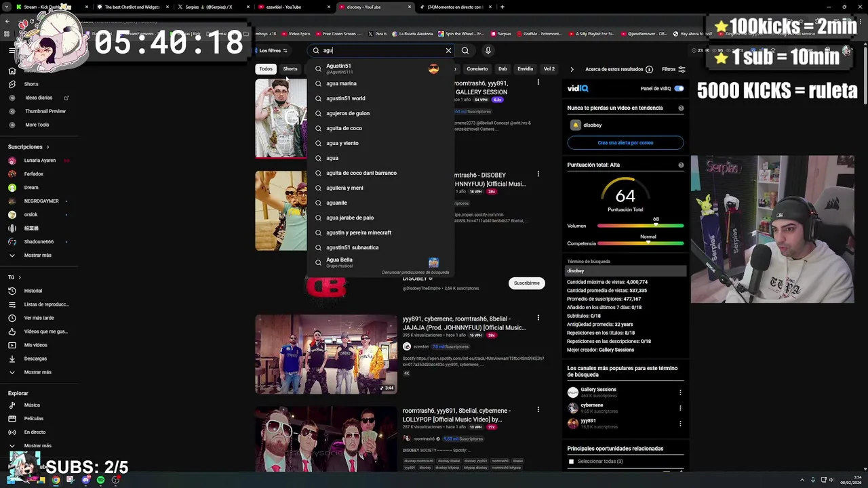Screen dimensions: 868x488
Task: Expand Mostrar más under Descargas
Action: pyautogui.click(x=30, y=372)
